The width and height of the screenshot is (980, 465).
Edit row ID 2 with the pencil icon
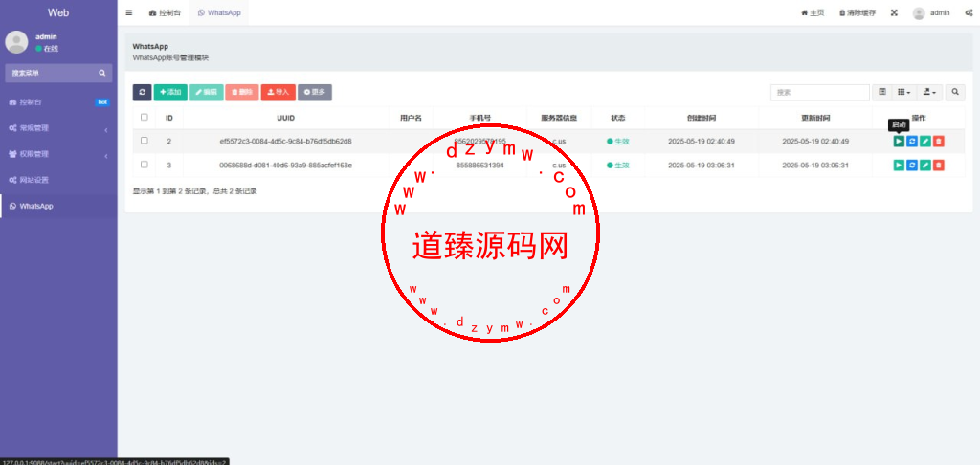[x=925, y=142]
